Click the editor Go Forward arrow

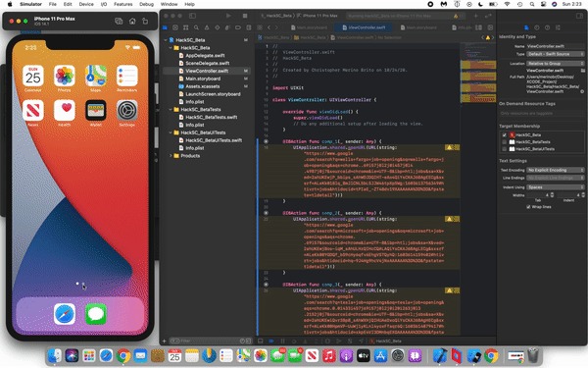coord(276,27)
